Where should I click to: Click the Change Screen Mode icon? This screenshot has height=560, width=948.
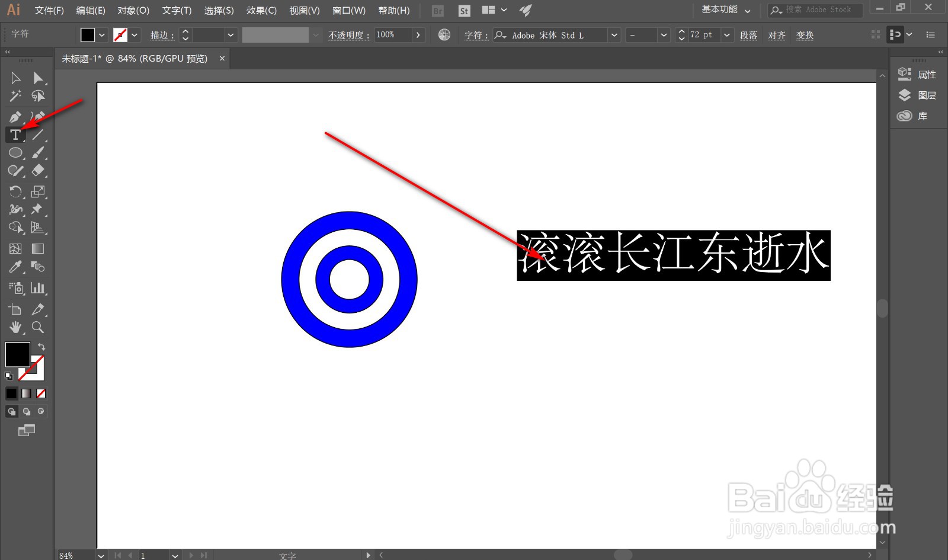point(27,430)
